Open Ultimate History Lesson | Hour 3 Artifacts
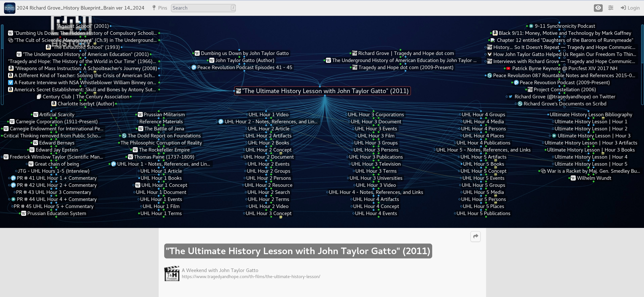This screenshot has width=644, height=297. point(591,143)
